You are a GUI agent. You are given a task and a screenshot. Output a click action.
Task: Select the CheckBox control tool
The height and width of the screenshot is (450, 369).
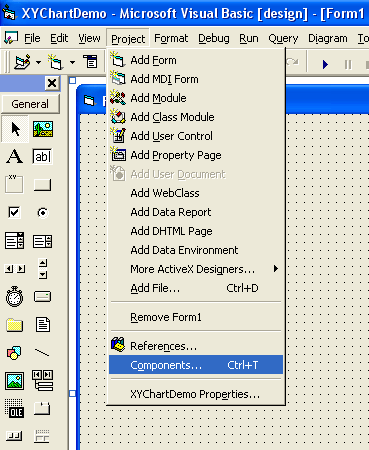(x=14, y=212)
